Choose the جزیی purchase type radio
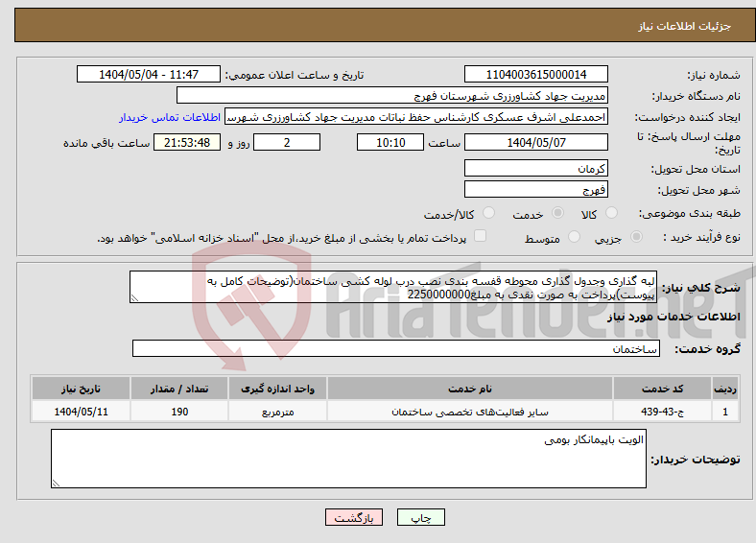The image size is (756, 543). point(636,237)
